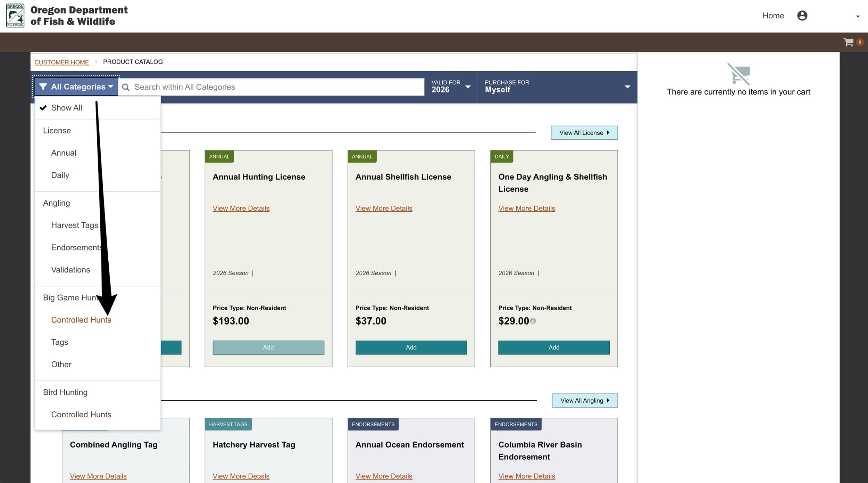
Task: Open the user account profile icon
Action: point(802,16)
